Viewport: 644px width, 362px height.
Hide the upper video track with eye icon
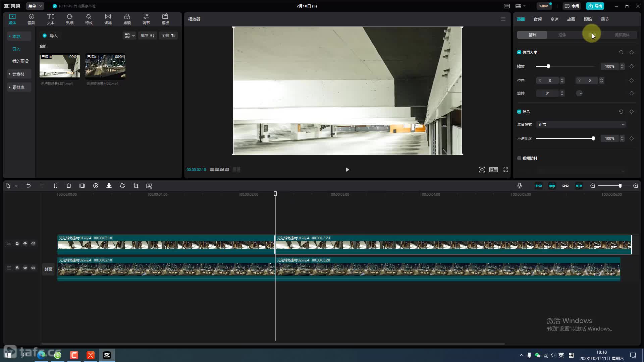25,243
